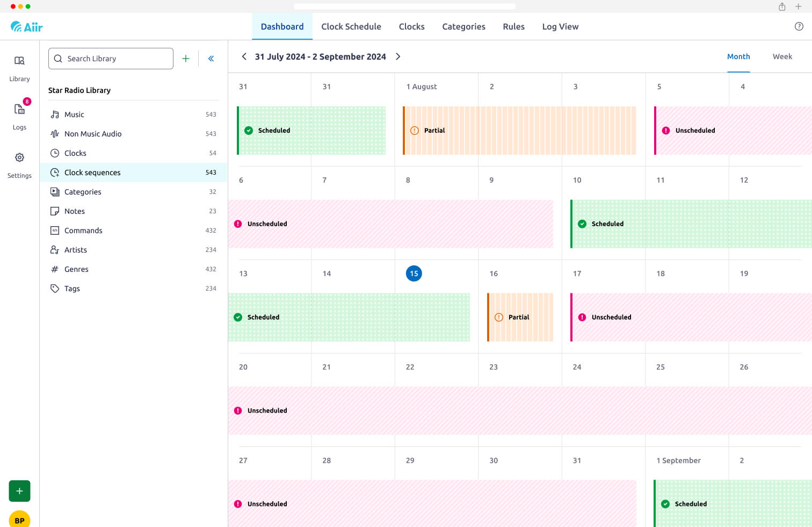Open the Unscheduled block starting 20 August
The height and width of the screenshot is (527, 812).
(x=520, y=411)
